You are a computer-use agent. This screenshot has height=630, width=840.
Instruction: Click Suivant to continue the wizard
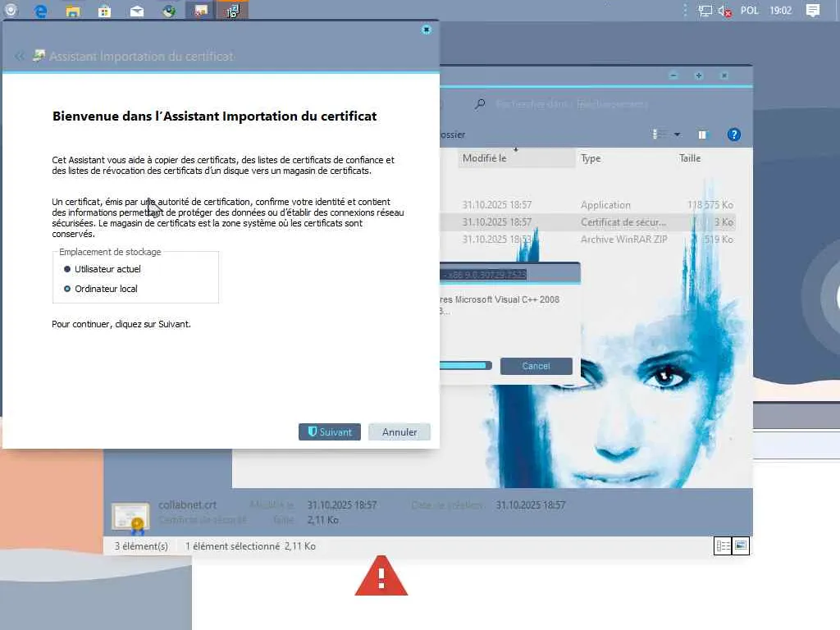coord(330,431)
